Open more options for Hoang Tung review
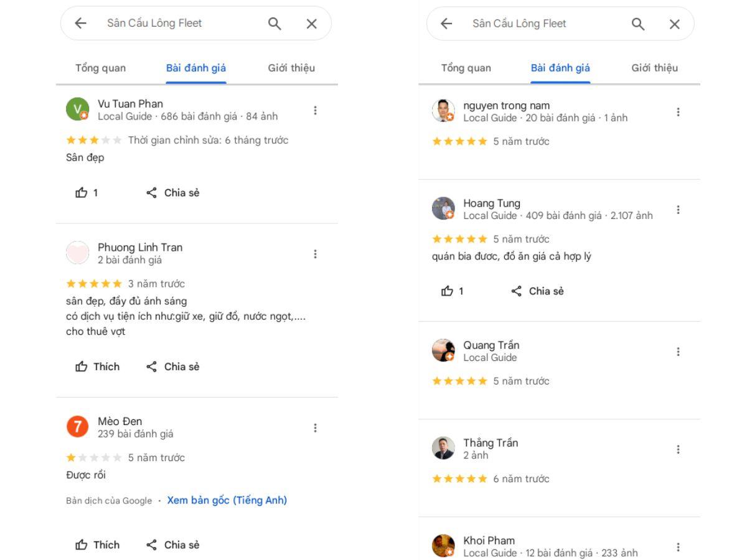Image resolution: width=747 pixels, height=560 pixels. coord(678,210)
